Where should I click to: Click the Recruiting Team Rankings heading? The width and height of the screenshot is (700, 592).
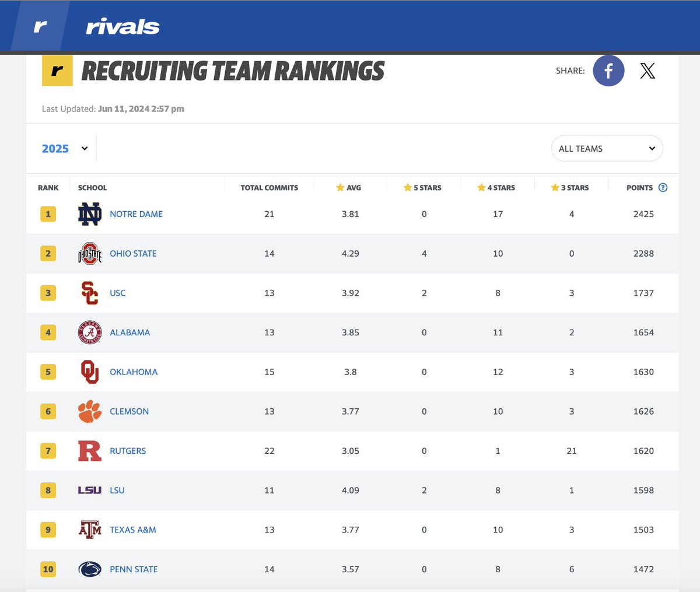[233, 71]
